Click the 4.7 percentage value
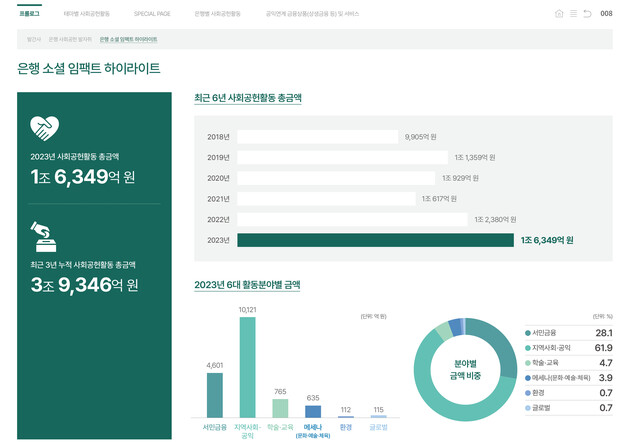The width and height of the screenshot is (640, 442). [x=606, y=363]
